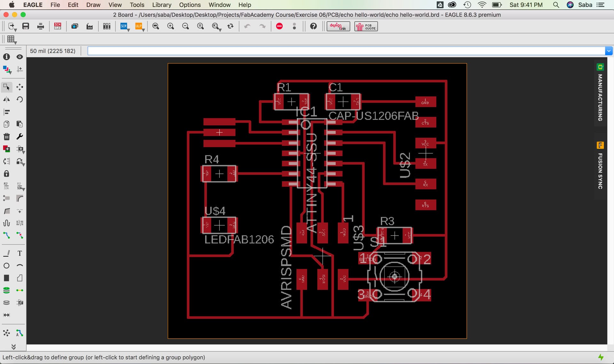Select the Line drawing tool

[6, 253]
